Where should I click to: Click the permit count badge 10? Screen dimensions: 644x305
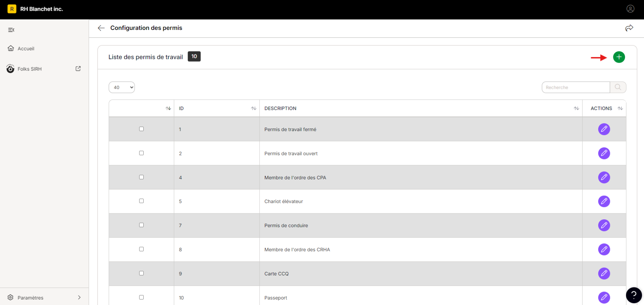coord(194,56)
